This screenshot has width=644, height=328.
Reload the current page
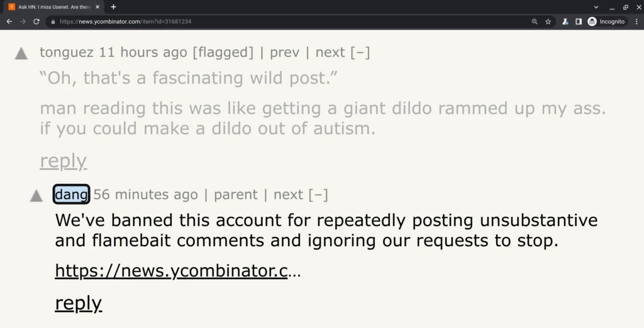coord(36,21)
